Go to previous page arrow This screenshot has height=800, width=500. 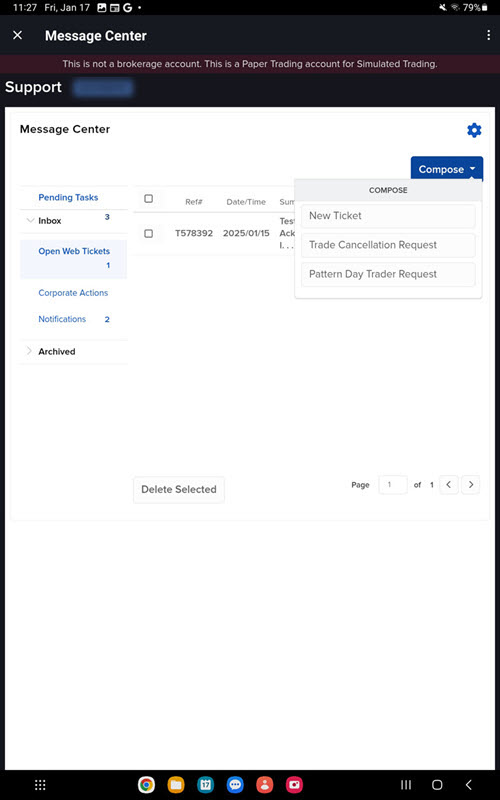448,485
